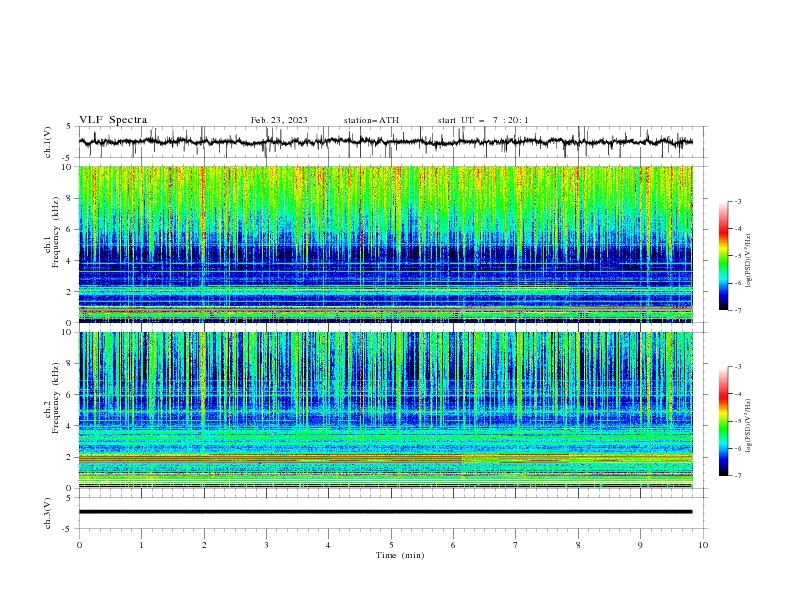Click the 'VLF Spectra' title text

tap(113, 120)
